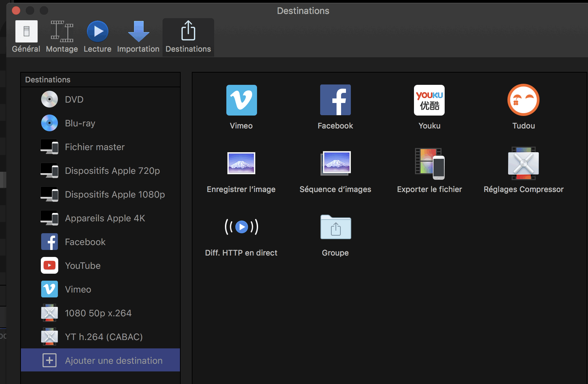The image size is (588, 384).
Task: Click the Réglages Compressor icon
Action: click(523, 163)
